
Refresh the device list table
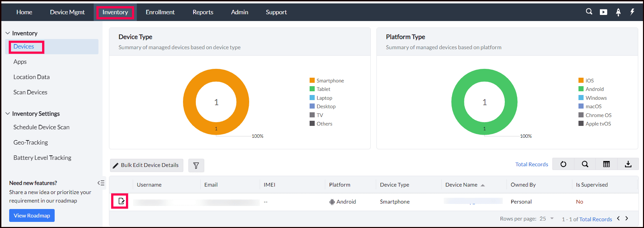coord(563,164)
